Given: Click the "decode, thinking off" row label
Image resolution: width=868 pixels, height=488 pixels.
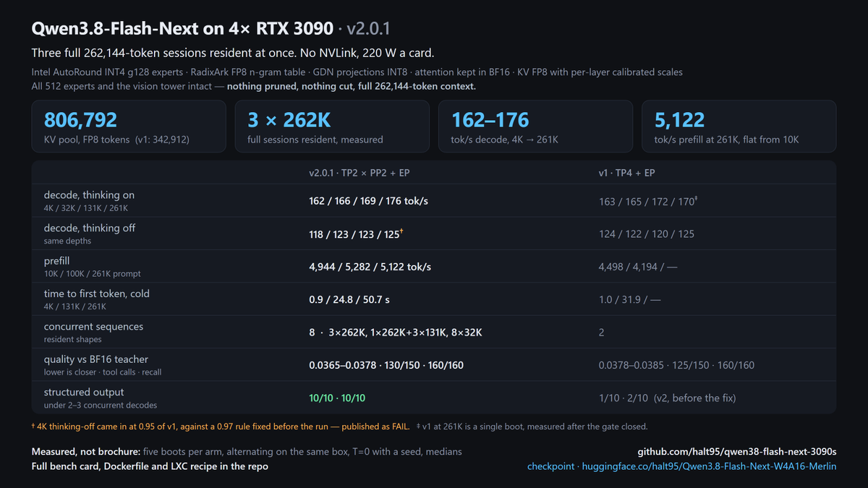Looking at the screenshot, I should (x=90, y=228).
